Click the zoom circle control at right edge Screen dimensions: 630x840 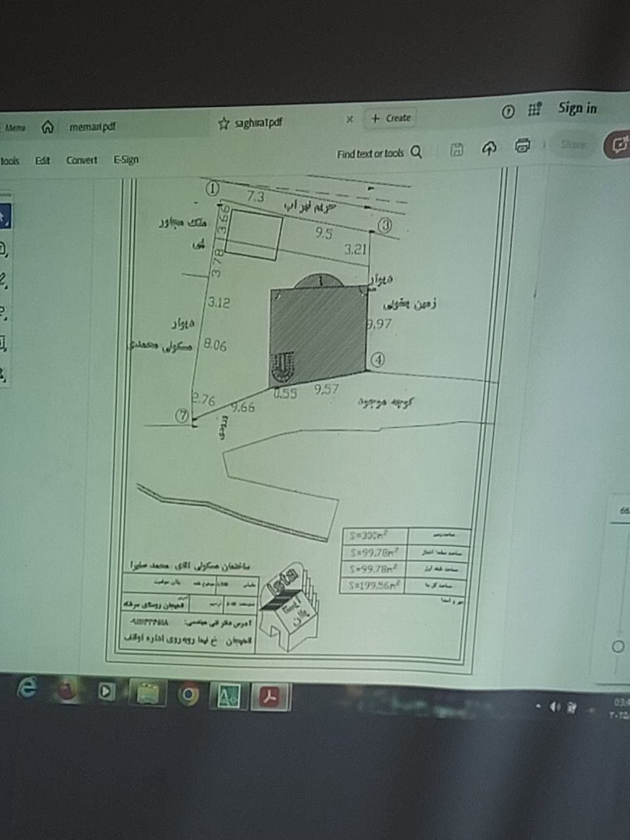pyautogui.click(x=618, y=646)
